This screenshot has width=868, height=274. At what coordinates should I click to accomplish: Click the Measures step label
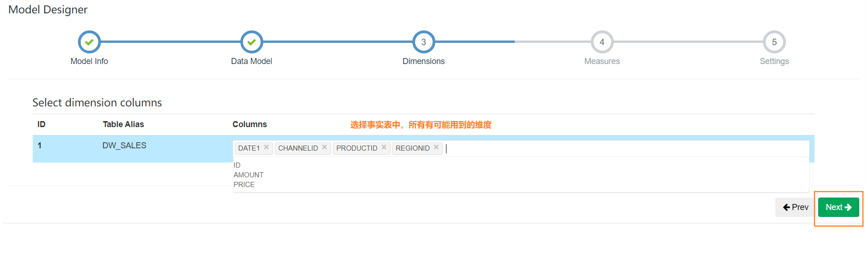click(x=602, y=61)
